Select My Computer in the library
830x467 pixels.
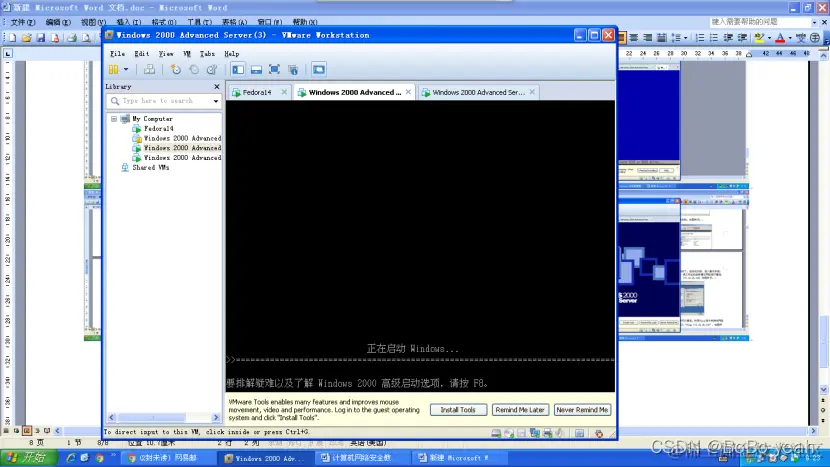click(x=152, y=119)
